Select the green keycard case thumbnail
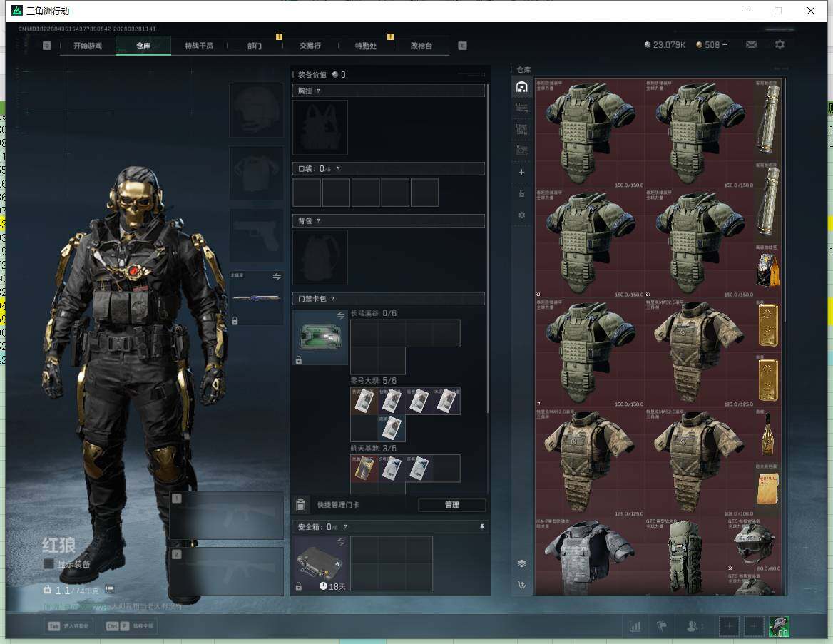 click(x=320, y=337)
